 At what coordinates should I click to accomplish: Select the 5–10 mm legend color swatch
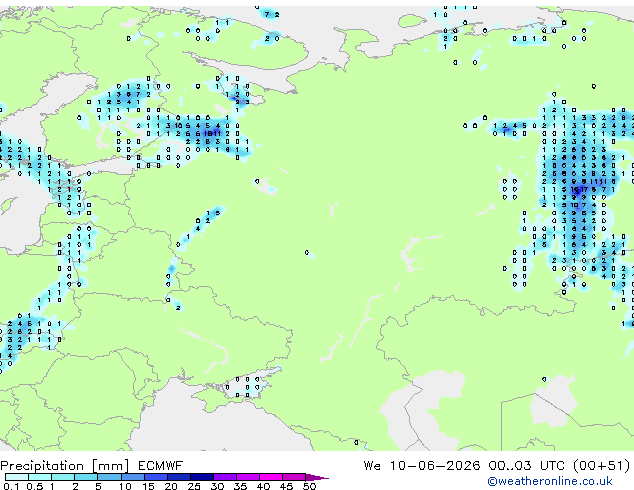click(x=109, y=477)
